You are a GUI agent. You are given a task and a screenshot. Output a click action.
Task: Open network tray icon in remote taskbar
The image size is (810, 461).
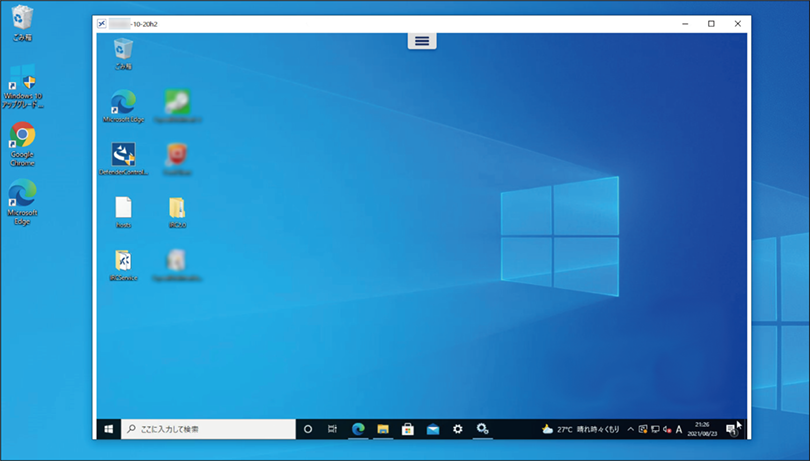(x=655, y=429)
